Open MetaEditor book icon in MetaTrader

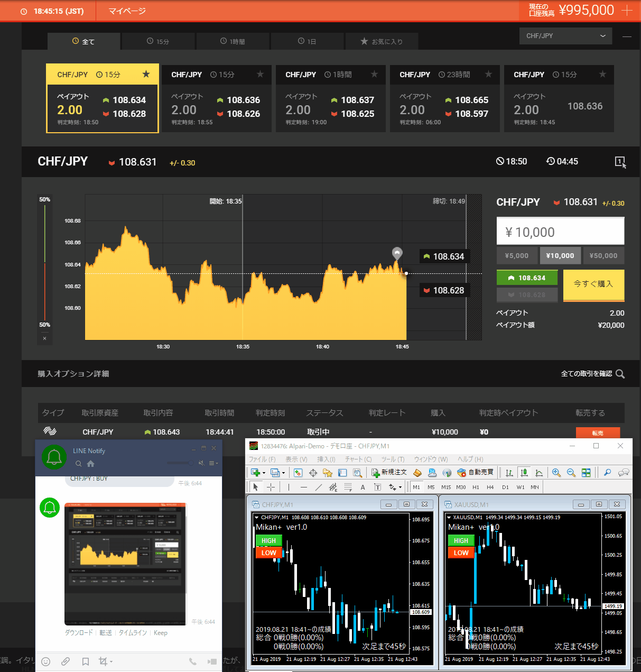pyautogui.click(x=417, y=473)
